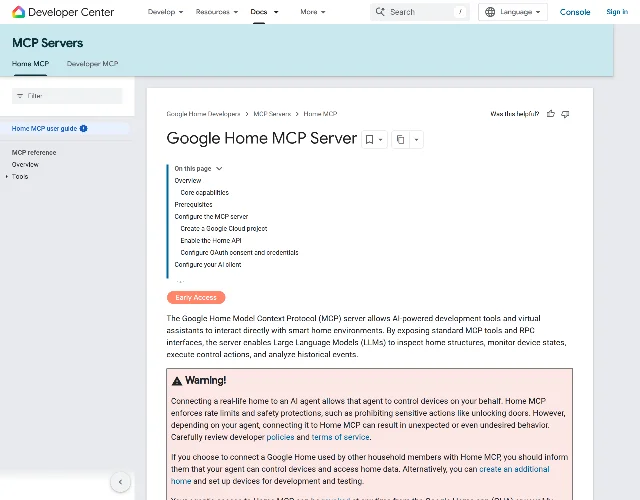The width and height of the screenshot is (640, 500).
Task: Open Home MCP user guide sidebar item
Action: (44, 129)
